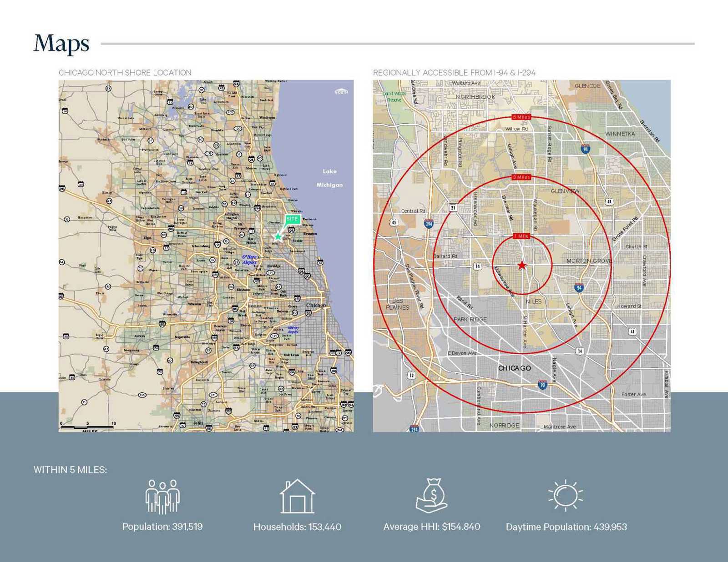Click the green SITE callout label
Screen dimensions: 728x562
pyautogui.click(x=292, y=219)
